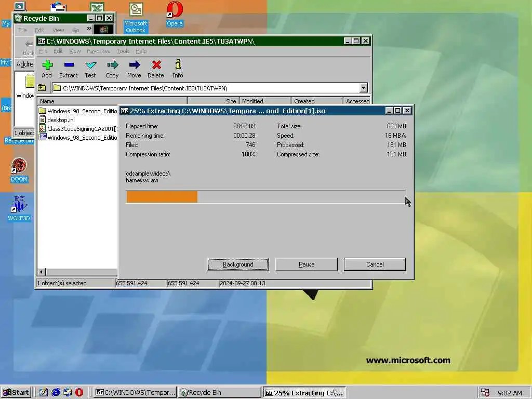Viewport: 532px width, 399px height.
Task: Select the desktop.ini file icon
Action: click(x=43, y=119)
